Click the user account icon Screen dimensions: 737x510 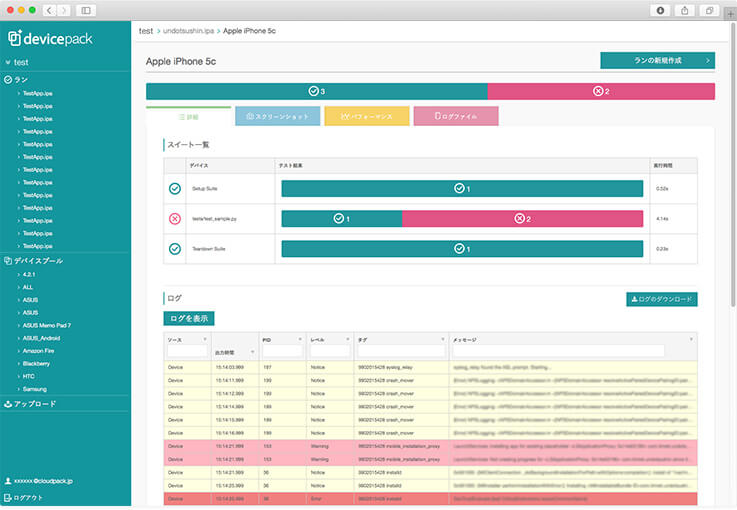tap(8, 481)
